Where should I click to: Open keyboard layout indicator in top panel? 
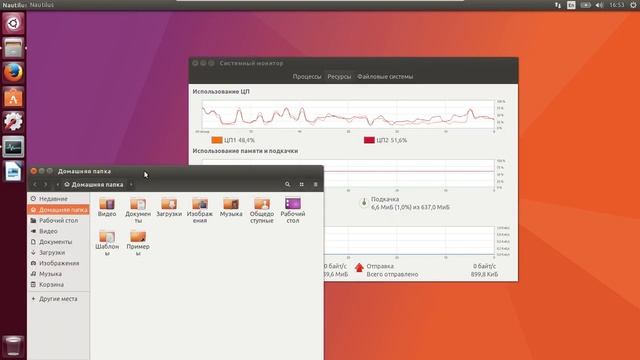[x=571, y=5]
